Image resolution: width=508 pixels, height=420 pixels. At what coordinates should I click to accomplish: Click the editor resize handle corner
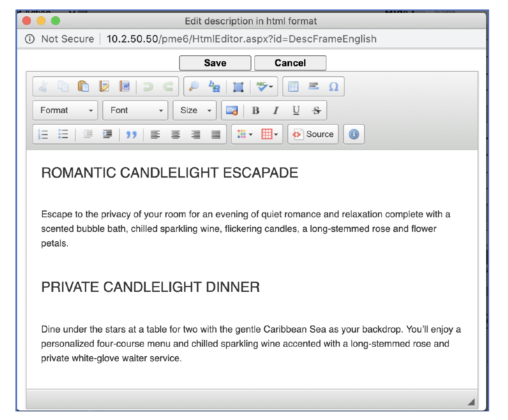(472, 402)
